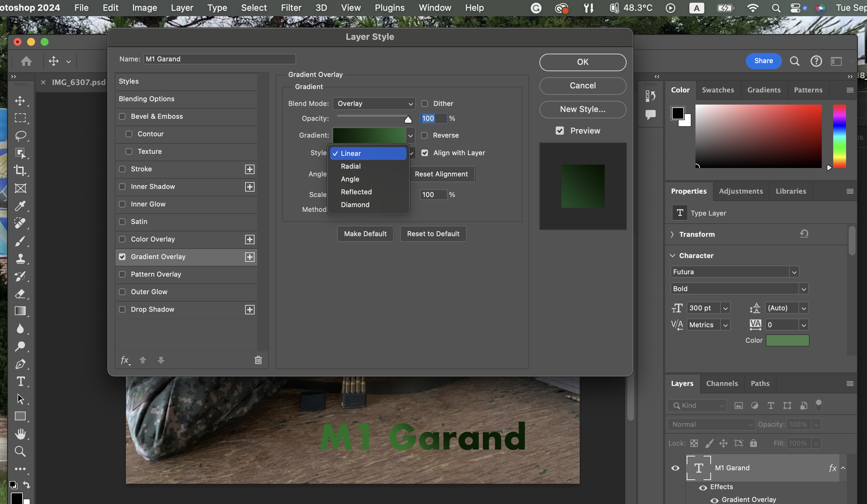Switch to the Swatches tab
Screen dimensions: 867x504
point(718,90)
